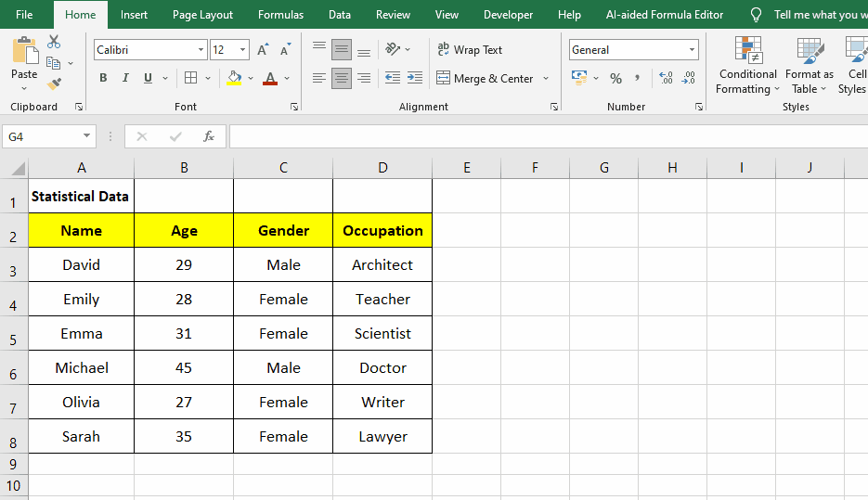868x500 pixels.
Task: Open Alignment dialog launcher
Action: (554, 107)
